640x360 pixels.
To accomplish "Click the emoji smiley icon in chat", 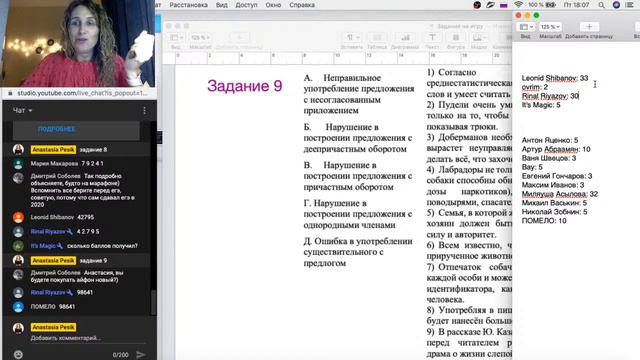I will [x=18, y=354].
